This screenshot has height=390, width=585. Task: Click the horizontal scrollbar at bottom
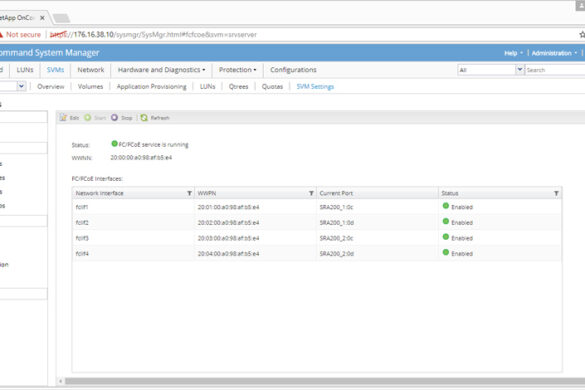tap(325, 381)
